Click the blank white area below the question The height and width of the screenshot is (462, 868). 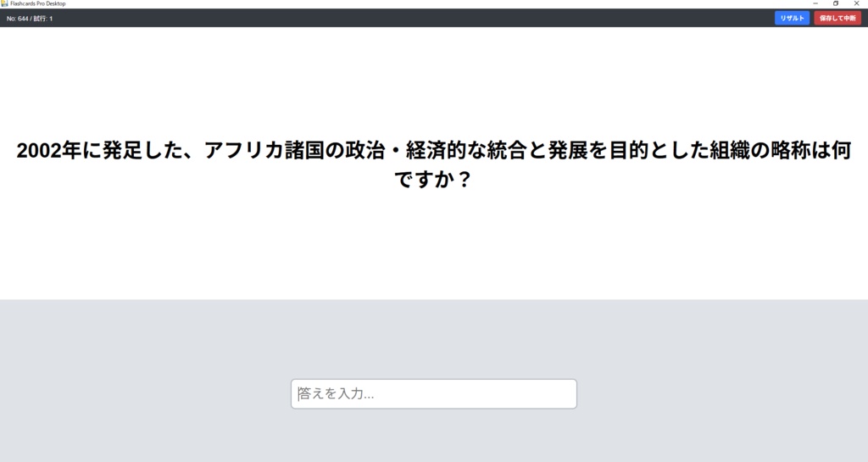click(x=433, y=245)
